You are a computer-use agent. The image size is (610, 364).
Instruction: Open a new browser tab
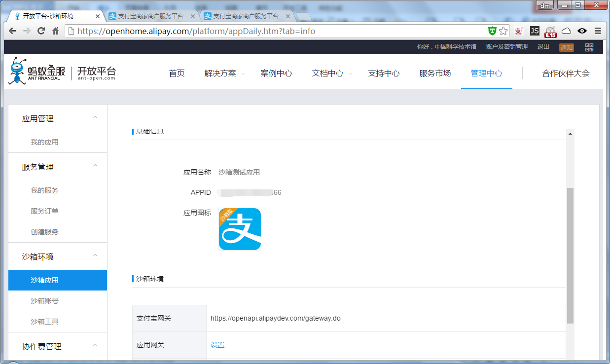click(x=303, y=16)
